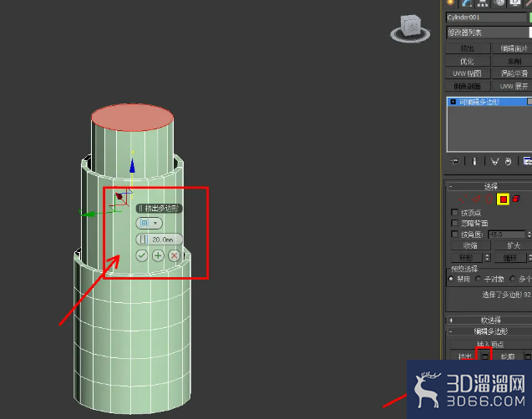This screenshot has width=532, height=419.
Task: Open the Hierarchy panel tab icon
Action: click(483, 3)
